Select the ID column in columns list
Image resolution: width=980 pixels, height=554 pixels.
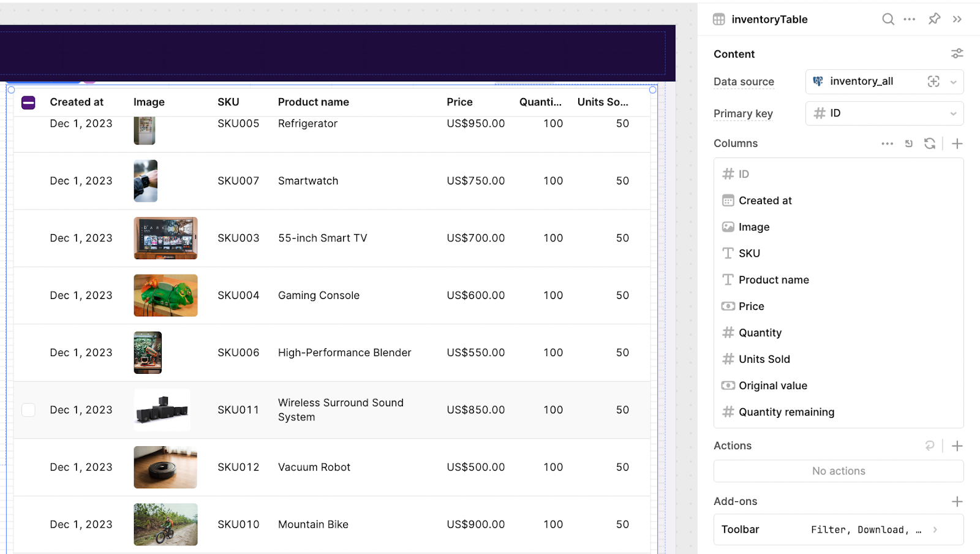coord(839,174)
